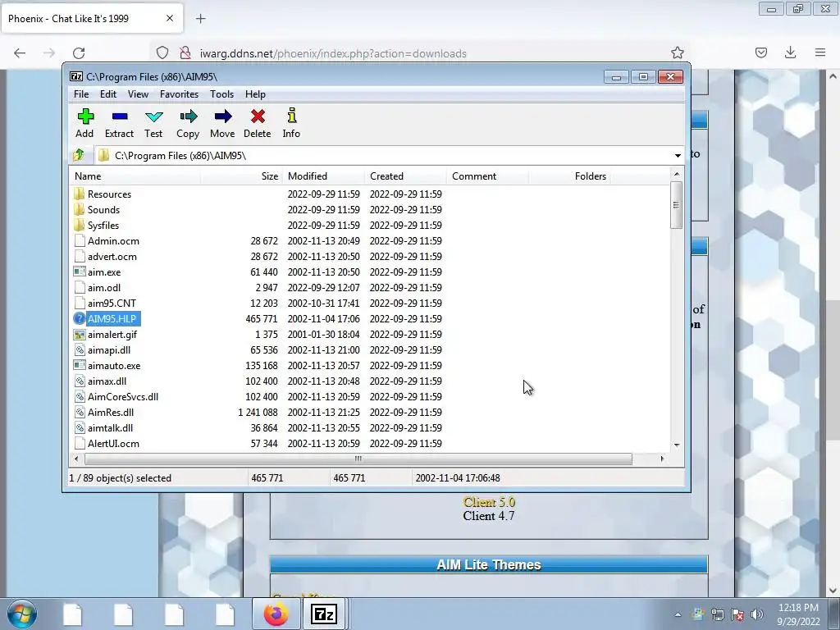Sort file list by Name column
840x630 pixels.
pos(135,176)
